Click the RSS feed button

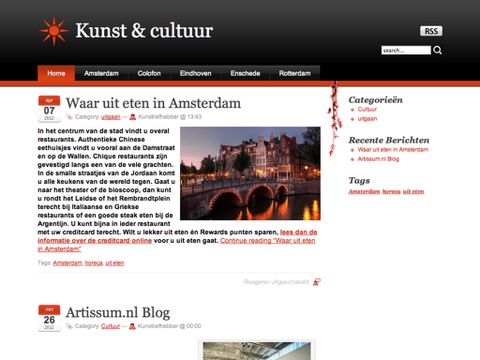pos(431,31)
